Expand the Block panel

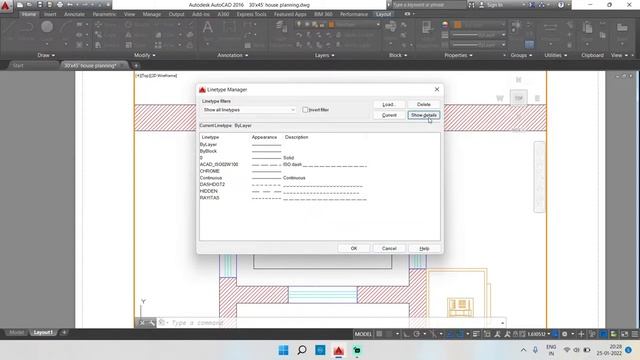(x=398, y=55)
